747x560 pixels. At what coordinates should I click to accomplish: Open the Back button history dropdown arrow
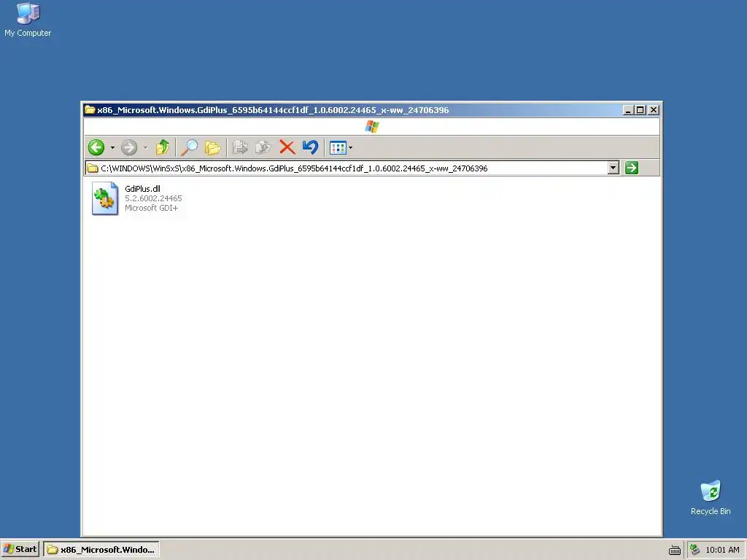point(112,147)
